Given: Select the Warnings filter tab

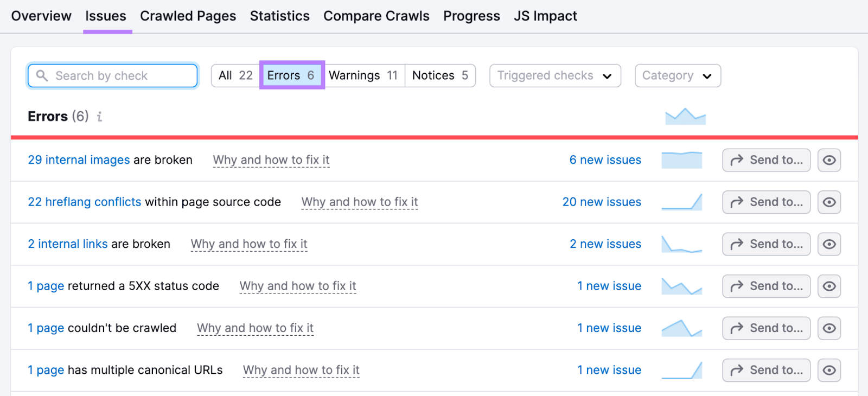Looking at the screenshot, I should 364,75.
